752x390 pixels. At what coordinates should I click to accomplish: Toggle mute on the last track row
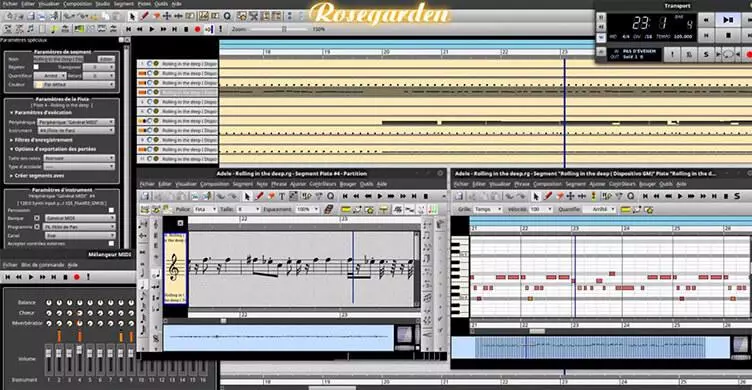click(149, 159)
